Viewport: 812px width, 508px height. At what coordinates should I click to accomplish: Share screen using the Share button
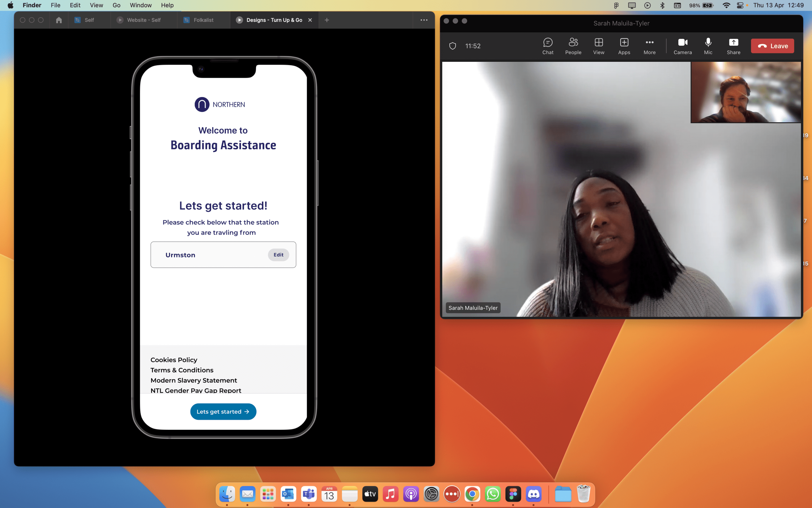tap(734, 46)
